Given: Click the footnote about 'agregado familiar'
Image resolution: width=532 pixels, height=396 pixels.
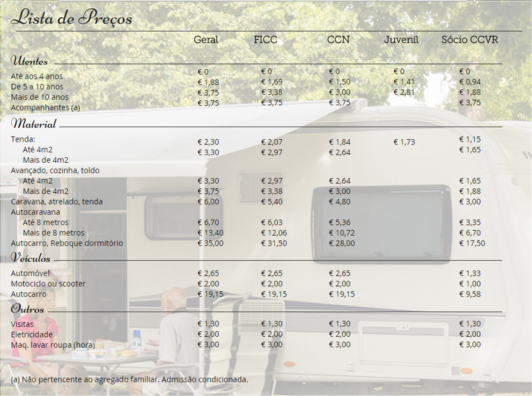Looking at the screenshot, I should [129, 379].
